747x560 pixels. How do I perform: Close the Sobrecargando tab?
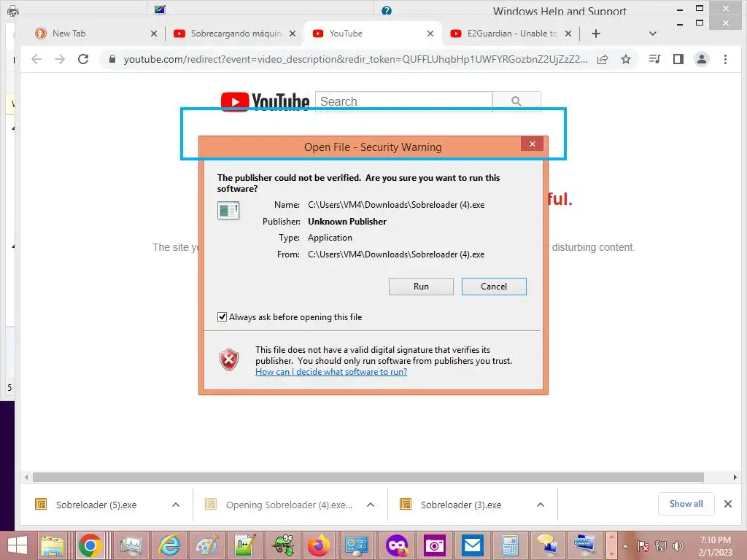(x=293, y=34)
